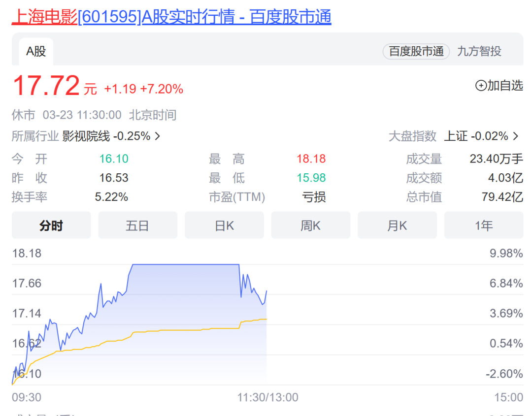Click the 16.10 price axis label
532x416 pixels.
[x=27, y=374]
